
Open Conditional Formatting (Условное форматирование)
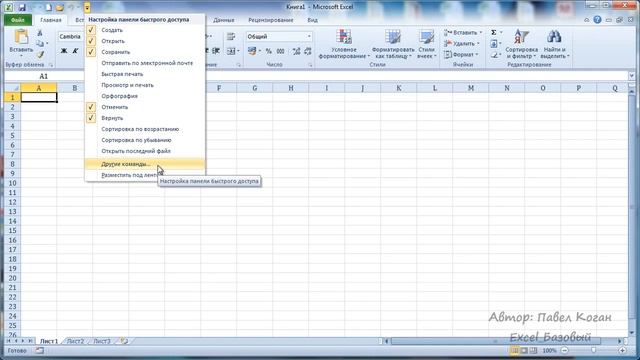(344, 44)
